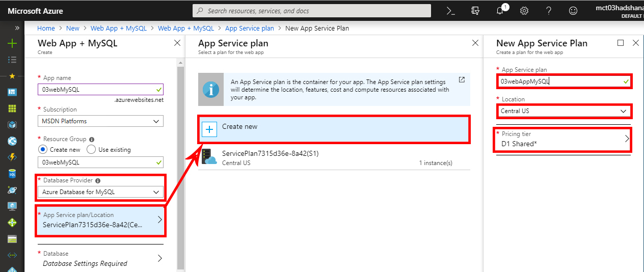Open Storage accounts icon in sidebar
The image size is (644, 272).
(12, 239)
